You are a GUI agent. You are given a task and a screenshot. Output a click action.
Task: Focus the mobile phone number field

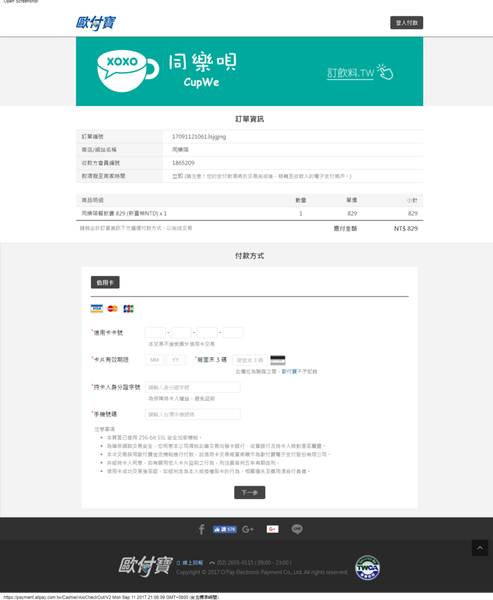tap(193, 414)
